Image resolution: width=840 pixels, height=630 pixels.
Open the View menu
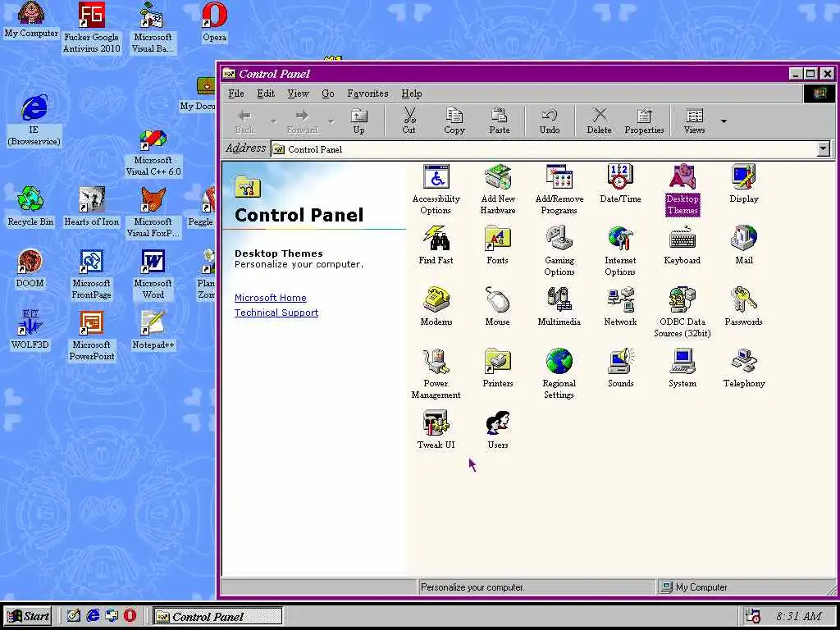(x=298, y=94)
